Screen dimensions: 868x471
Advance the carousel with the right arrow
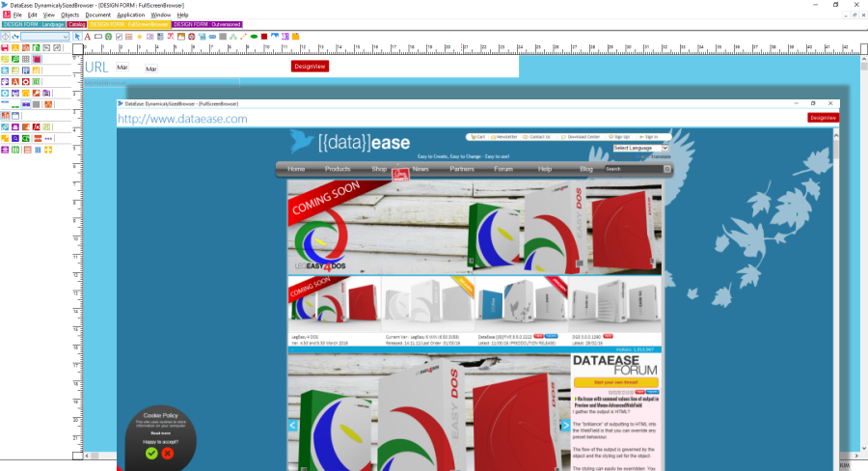(x=565, y=425)
